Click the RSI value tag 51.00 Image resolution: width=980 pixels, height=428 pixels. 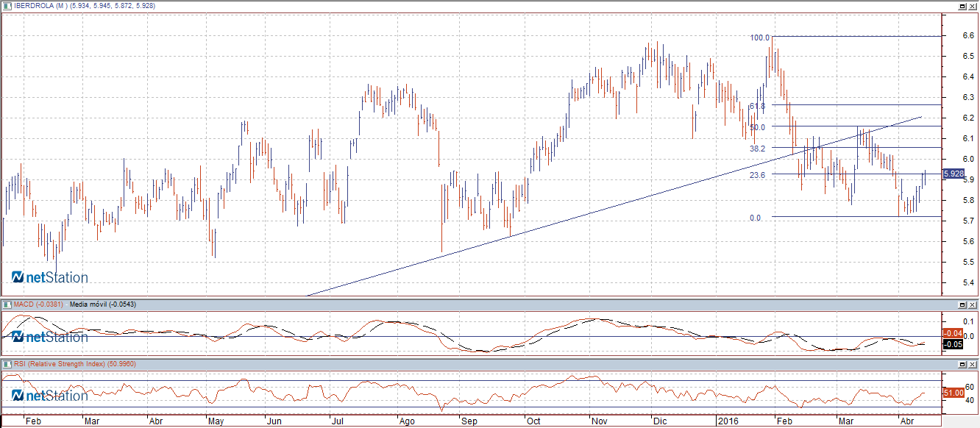point(953,393)
